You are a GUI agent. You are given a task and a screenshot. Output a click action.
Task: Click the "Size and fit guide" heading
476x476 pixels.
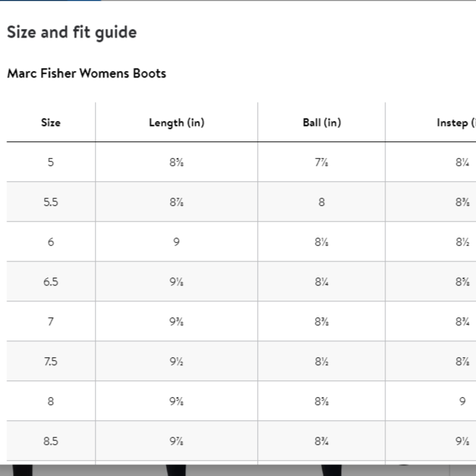click(72, 33)
